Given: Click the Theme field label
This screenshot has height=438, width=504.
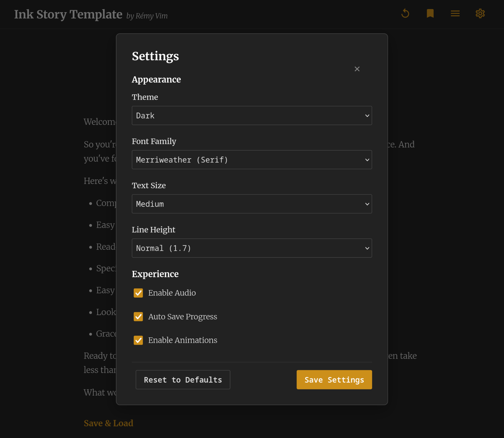Looking at the screenshot, I should (145, 97).
